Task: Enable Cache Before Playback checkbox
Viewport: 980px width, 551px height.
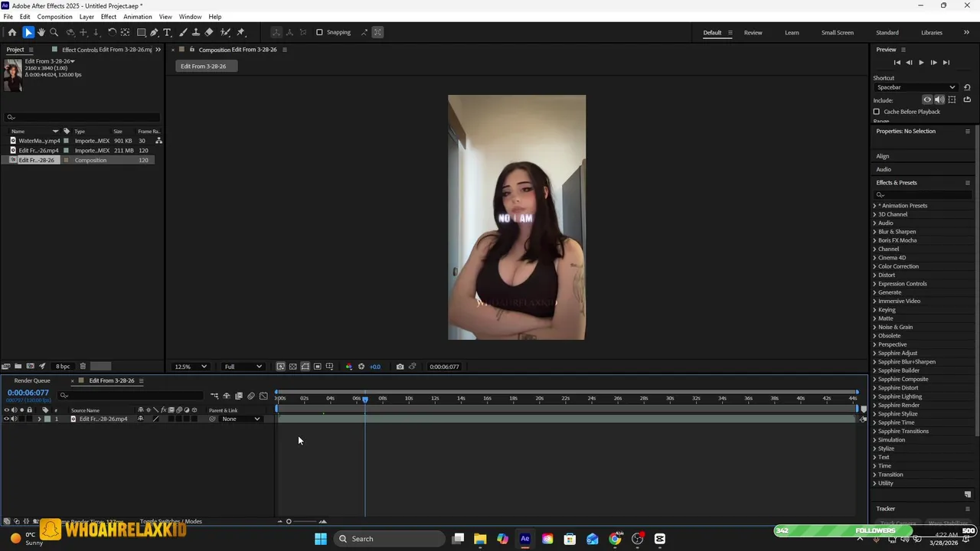Action: (x=877, y=112)
